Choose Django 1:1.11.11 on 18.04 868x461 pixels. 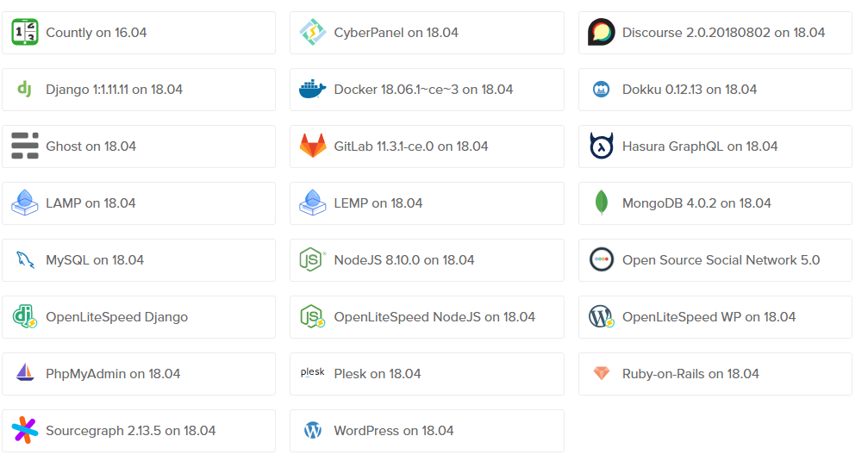coord(139,90)
